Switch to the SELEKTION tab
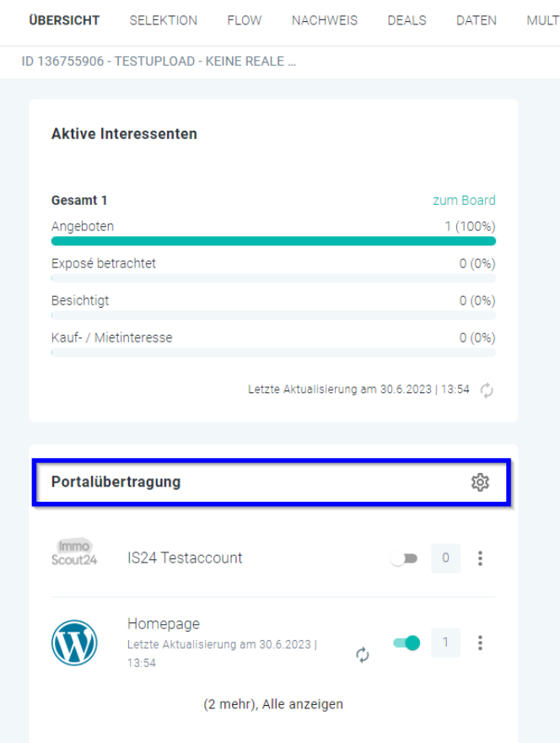The image size is (560, 743). click(x=164, y=20)
